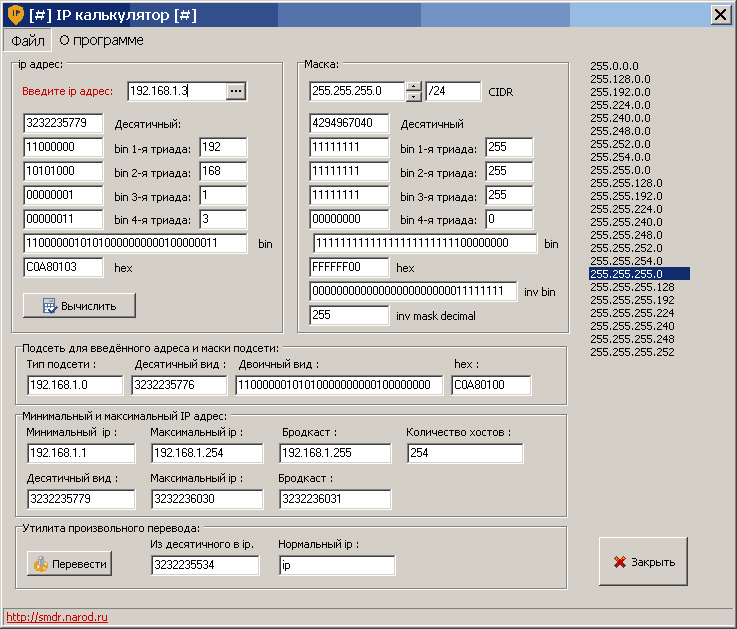
Task: Select mask 255.255.224.0 in list
Action: coord(626,209)
